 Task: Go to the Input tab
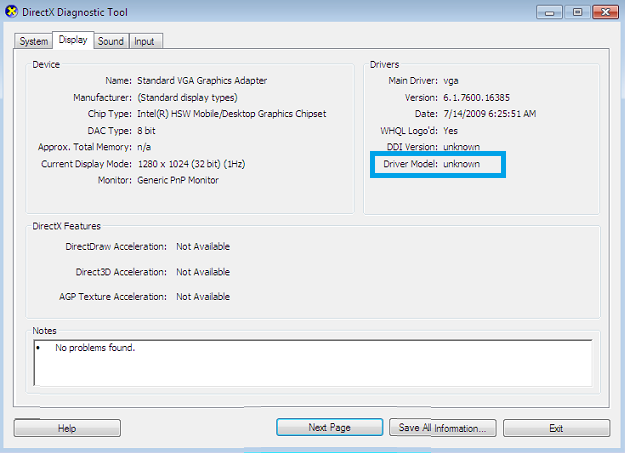pos(144,41)
